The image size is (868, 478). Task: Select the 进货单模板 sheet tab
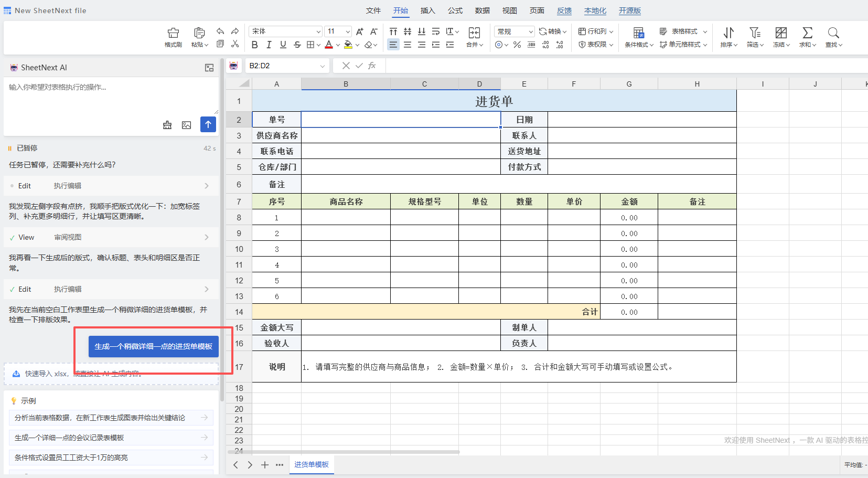click(312, 465)
